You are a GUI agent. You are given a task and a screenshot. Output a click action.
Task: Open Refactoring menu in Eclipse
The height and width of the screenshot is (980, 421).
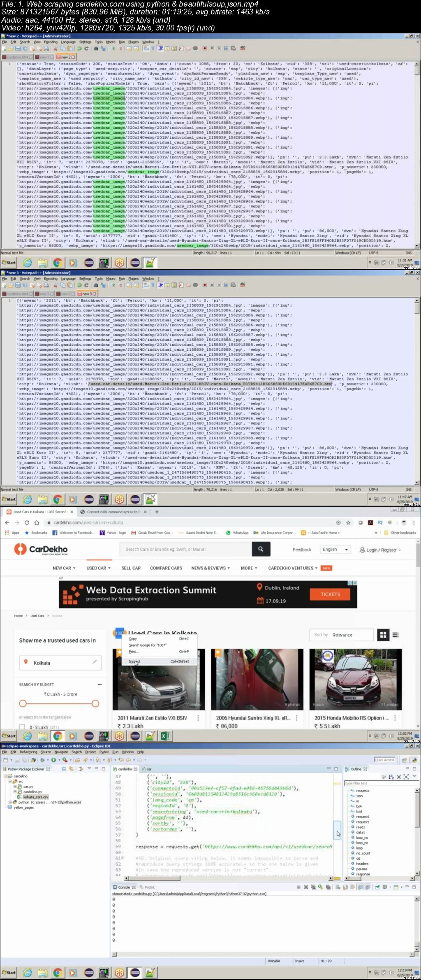pyautogui.click(x=28, y=752)
